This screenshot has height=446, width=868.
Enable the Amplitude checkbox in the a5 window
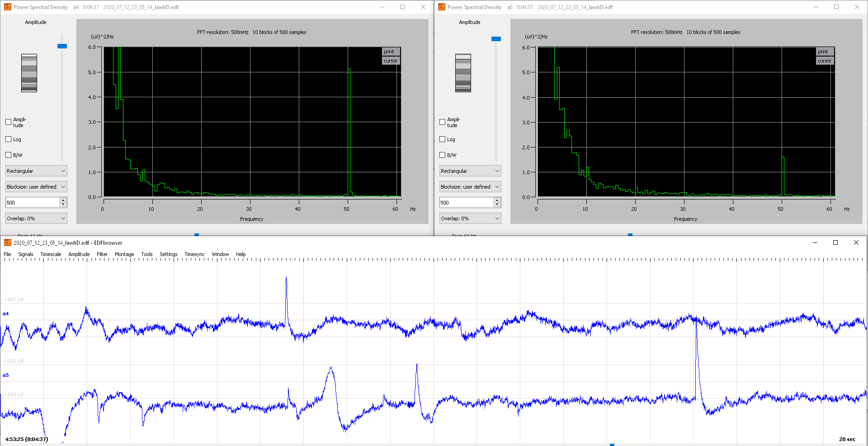point(442,122)
